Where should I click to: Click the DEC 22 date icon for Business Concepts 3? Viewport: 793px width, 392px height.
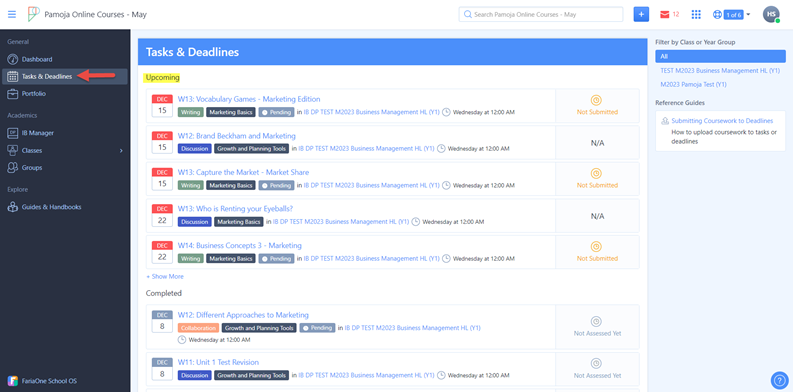162,252
